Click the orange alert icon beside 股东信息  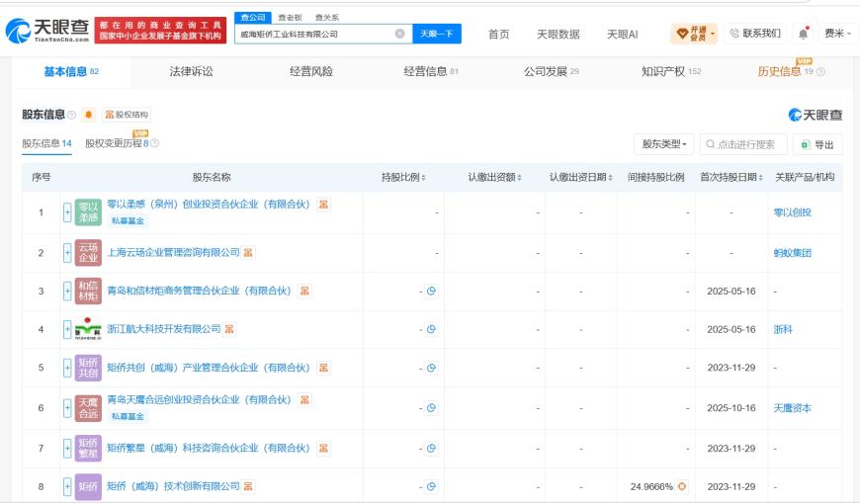pos(88,115)
